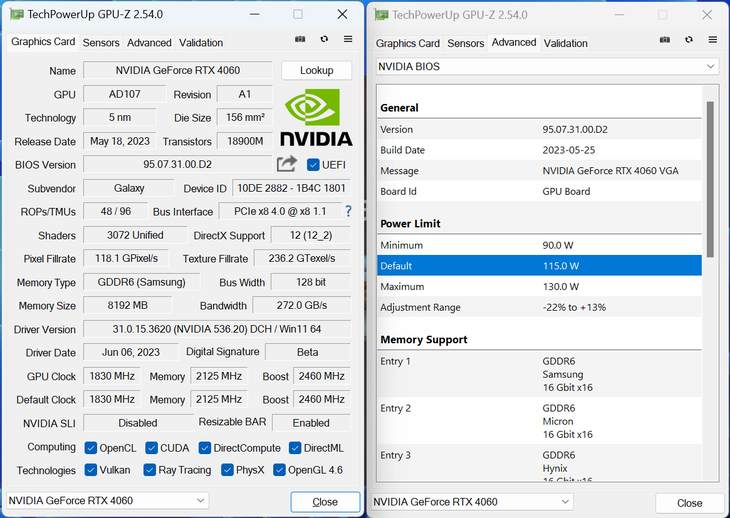This screenshot has height=518, width=730.
Task: Click the GPU-Z app icon in right title bar
Action: pos(381,15)
